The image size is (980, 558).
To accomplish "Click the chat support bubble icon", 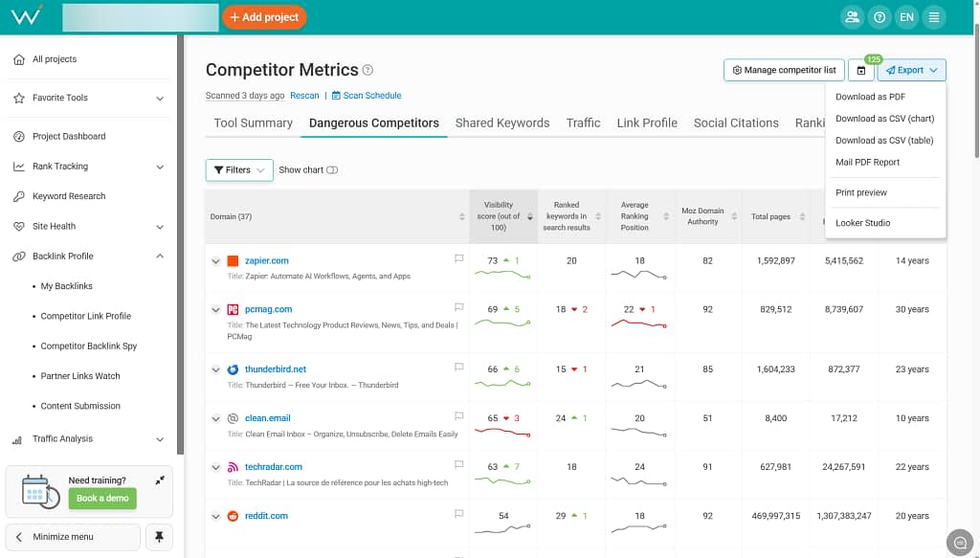I will pyautogui.click(x=960, y=543).
